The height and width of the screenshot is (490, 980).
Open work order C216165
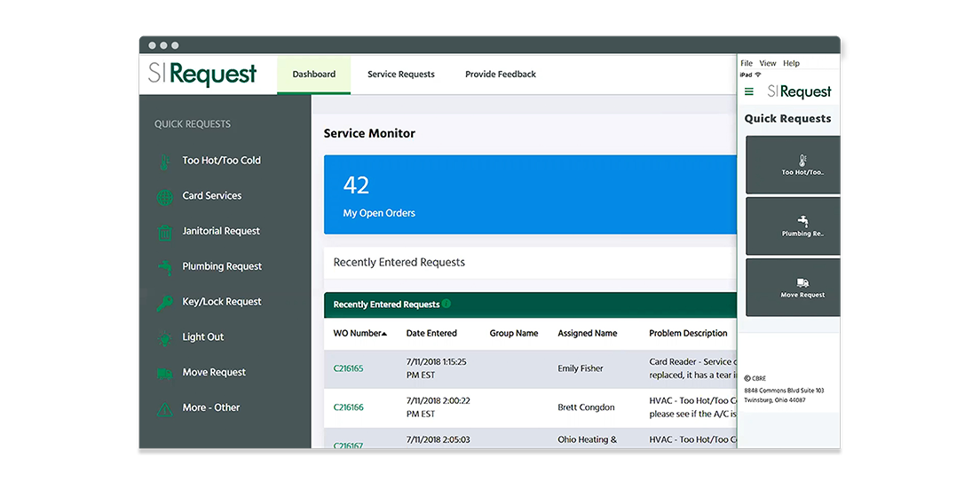tap(348, 368)
